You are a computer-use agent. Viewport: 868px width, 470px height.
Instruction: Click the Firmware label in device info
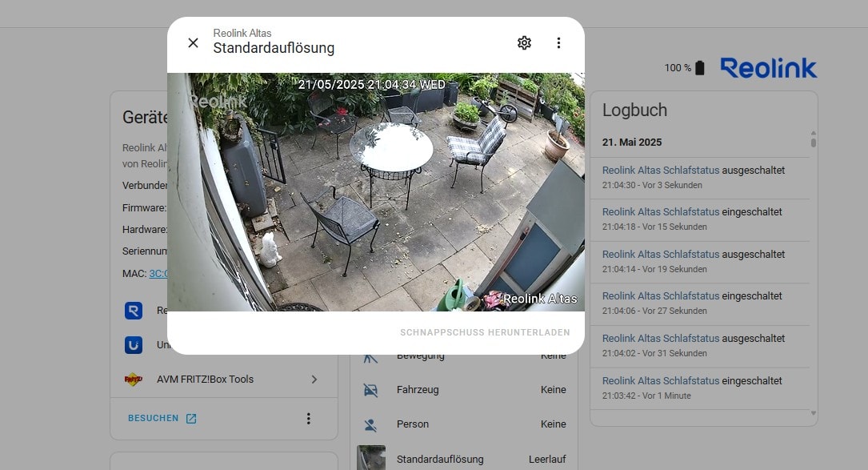[x=144, y=208]
